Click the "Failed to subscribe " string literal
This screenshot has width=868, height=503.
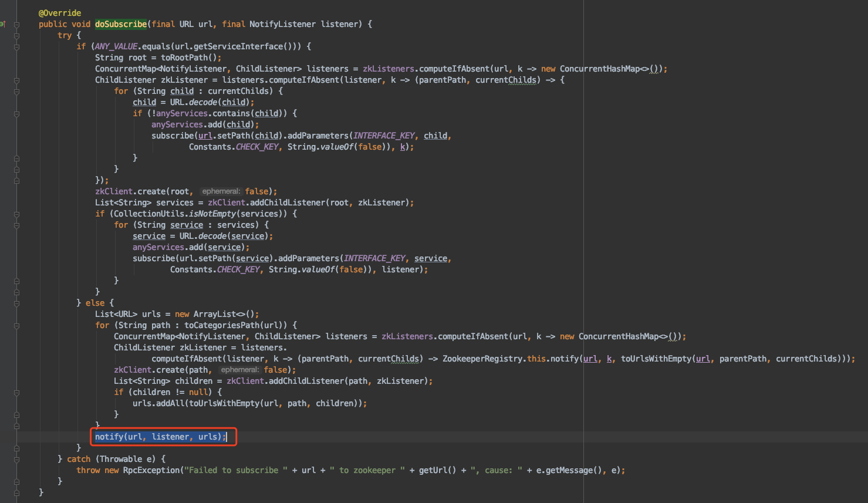coord(236,470)
